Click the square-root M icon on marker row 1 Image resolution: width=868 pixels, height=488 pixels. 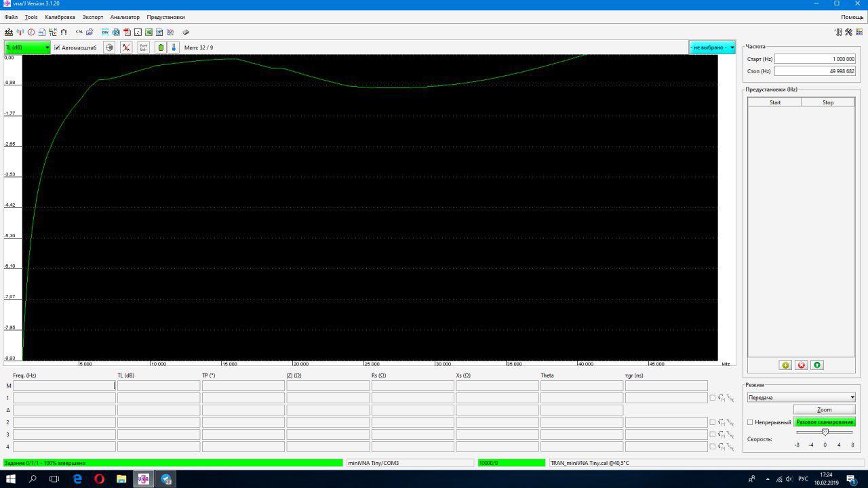pyautogui.click(x=722, y=398)
